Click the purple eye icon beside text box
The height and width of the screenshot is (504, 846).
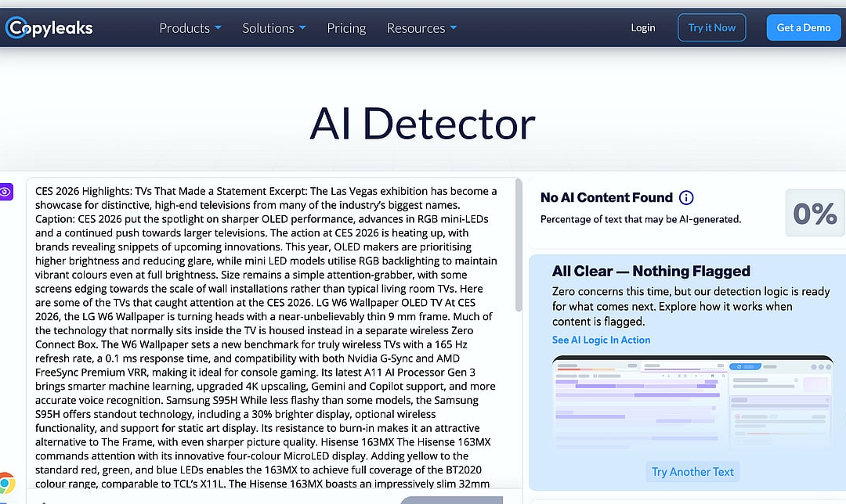click(x=6, y=192)
